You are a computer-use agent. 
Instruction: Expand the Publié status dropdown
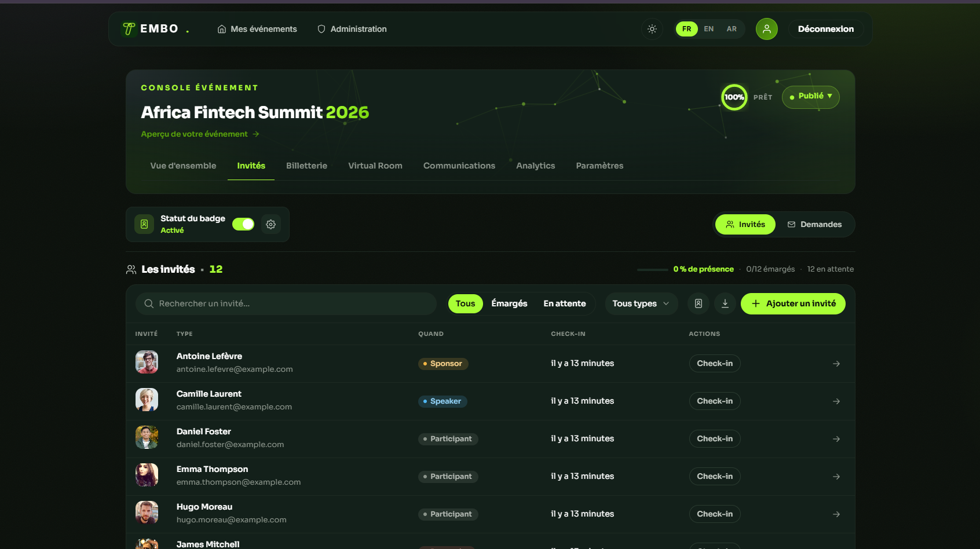tap(811, 97)
